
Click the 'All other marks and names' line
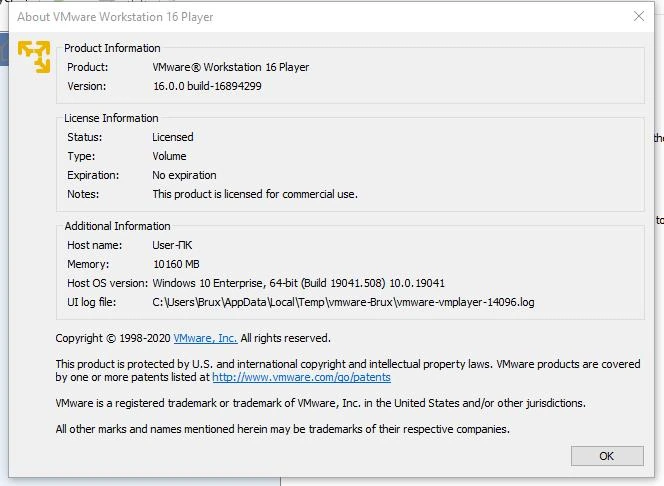[x=282, y=429]
